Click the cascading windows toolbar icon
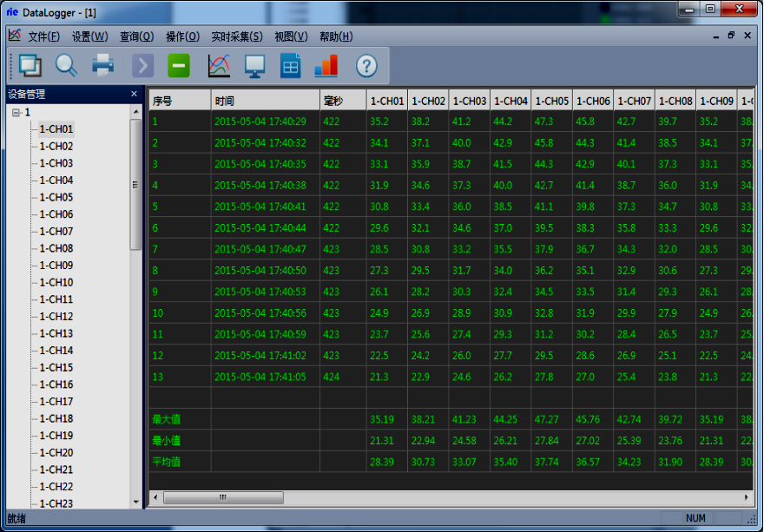The height and width of the screenshot is (532, 764). click(x=30, y=65)
